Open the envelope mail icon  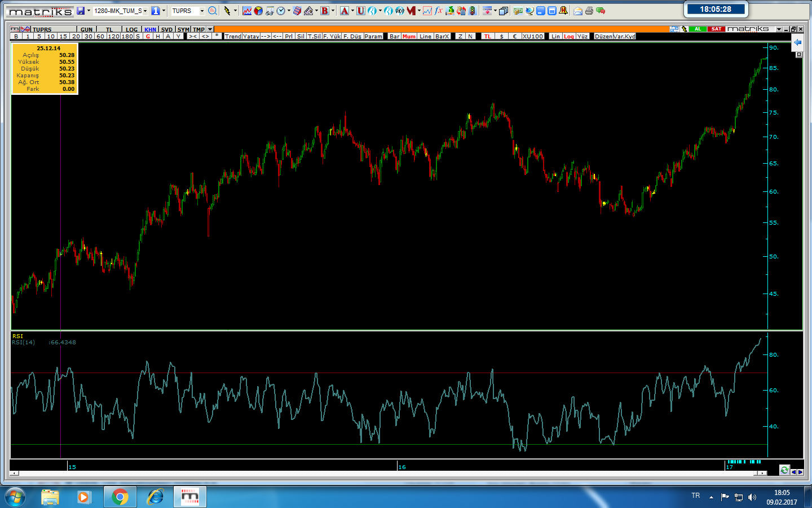(578, 11)
